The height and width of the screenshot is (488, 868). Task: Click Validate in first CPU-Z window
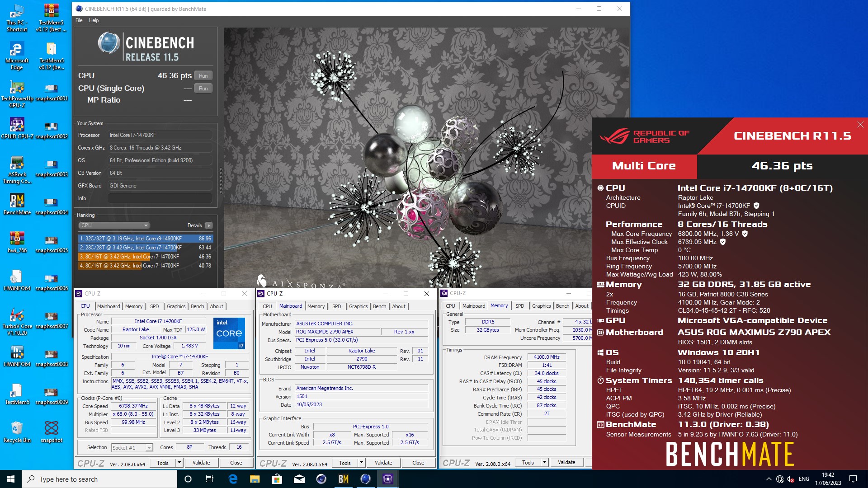click(x=201, y=463)
